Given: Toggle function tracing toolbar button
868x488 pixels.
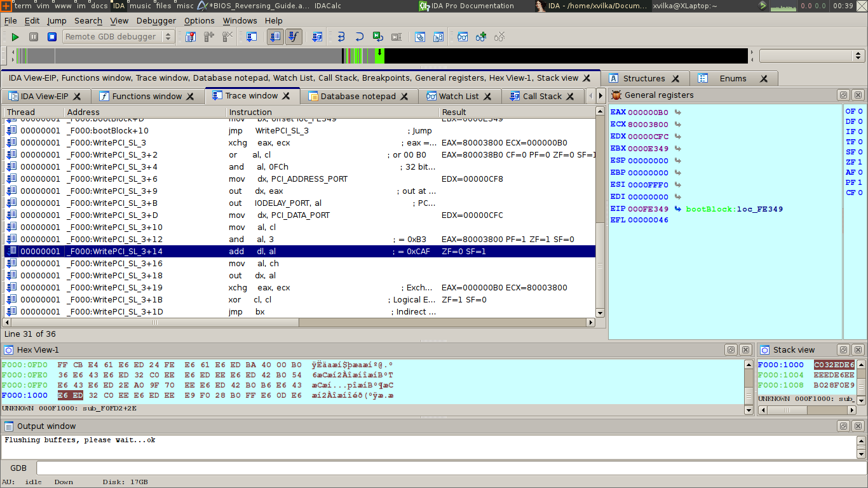Looking at the screenshot, I should [293, 37].
